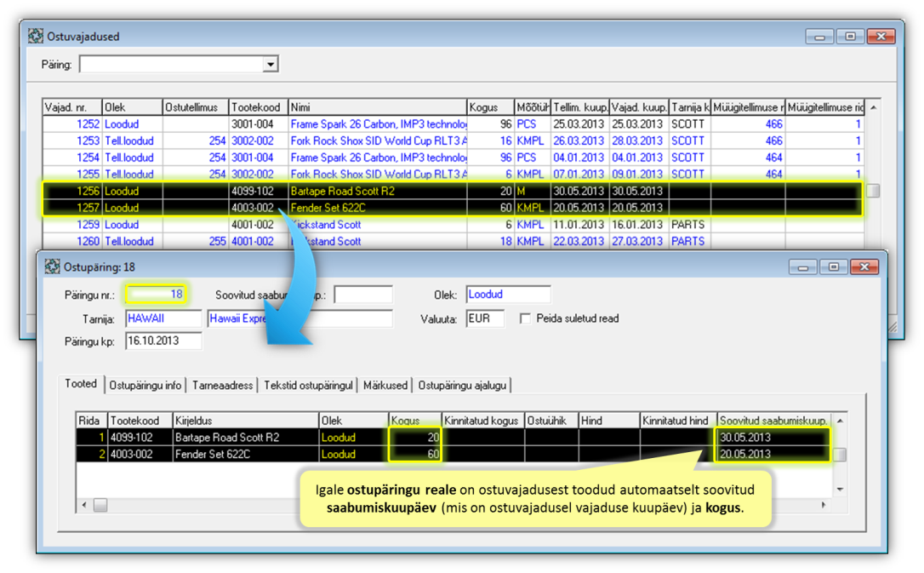924x573 pixels.
Task: Click the Ostupäring: 18 window icon
Action: tap(53, 266)
